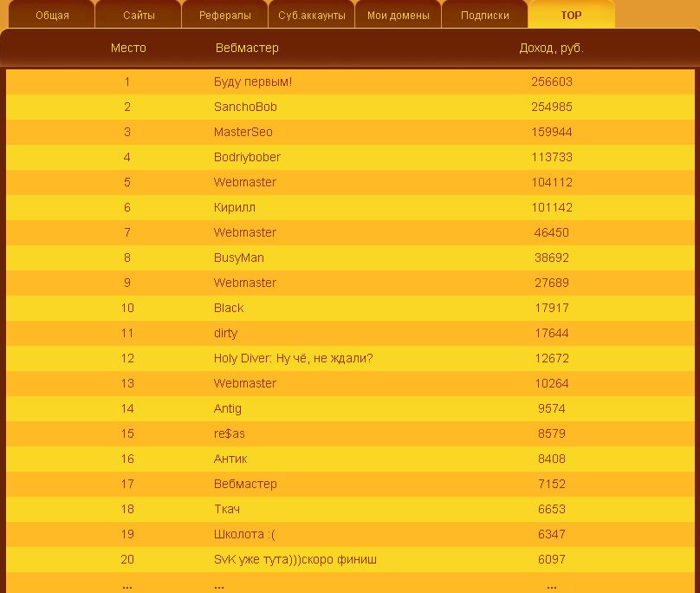Click income value 6347
This screenshot has height=593, width=700.
(x=551, y=534)
